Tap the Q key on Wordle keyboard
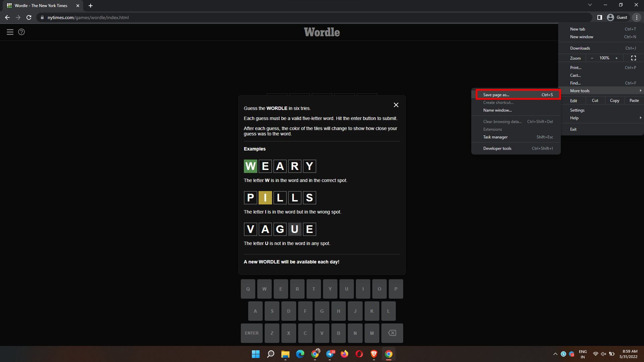Image resolution: width=644 pixels, height=362 pixels. click(x=248, y=289)
